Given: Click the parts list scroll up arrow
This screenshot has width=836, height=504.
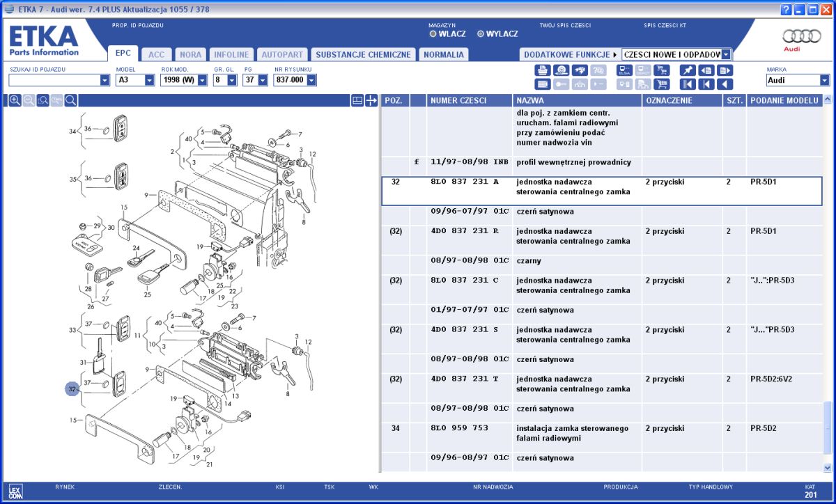Looking at the screenshot, I should (828, 100).
